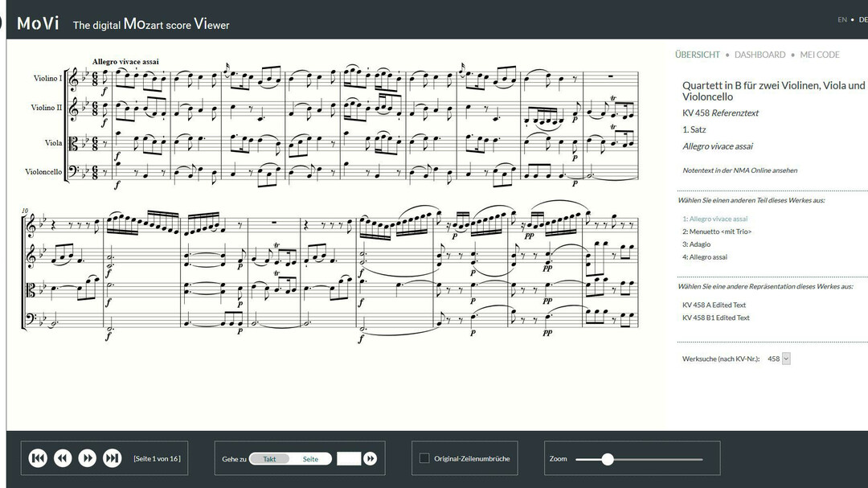Image resolution: width=868 pixels, height=488 pixels.
Task: Submit the Gehe zu value via the arrow icon
Action: click(370, 457)
